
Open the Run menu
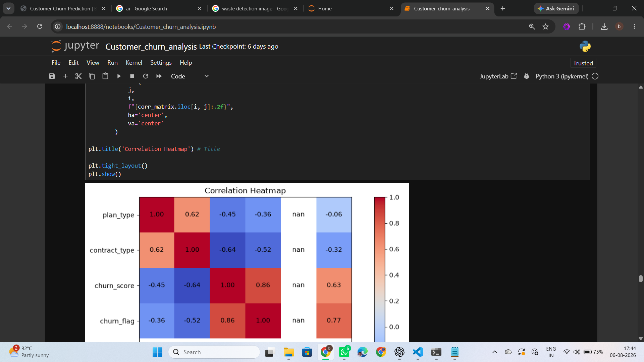point(112,63)
